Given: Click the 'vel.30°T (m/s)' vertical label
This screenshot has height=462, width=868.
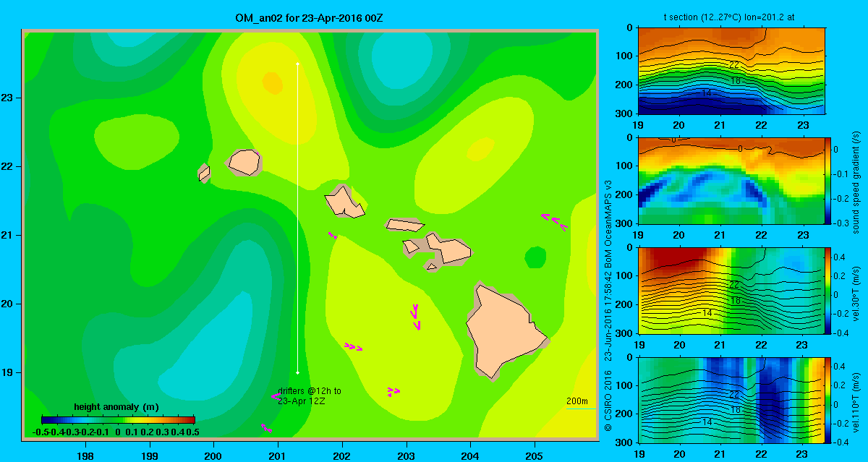Looking at the screenshot, I should (x=855, y=291).
